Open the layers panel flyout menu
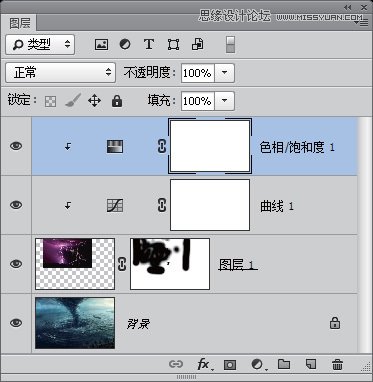373x382 pixels. [360, 23]
